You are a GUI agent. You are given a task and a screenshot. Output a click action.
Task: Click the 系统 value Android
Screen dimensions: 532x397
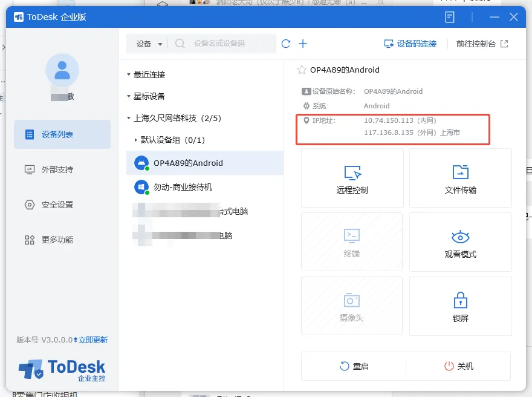[377, 106]
